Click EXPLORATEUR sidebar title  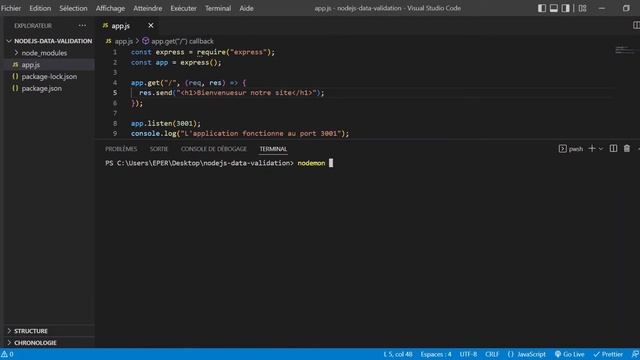tap(33, 25)
